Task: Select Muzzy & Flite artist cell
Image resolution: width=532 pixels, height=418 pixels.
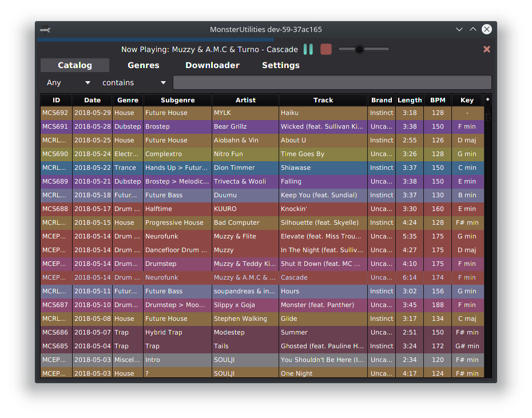Action: (245, 237)
